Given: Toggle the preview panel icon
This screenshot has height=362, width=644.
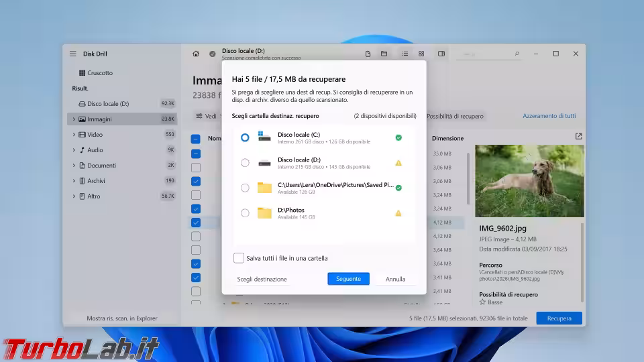Looking at the screenshot, I should pyautogui.click(x=441, y=54).
